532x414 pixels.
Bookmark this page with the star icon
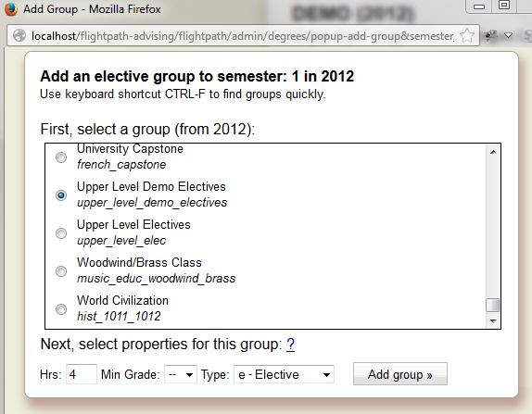point(467,35)
